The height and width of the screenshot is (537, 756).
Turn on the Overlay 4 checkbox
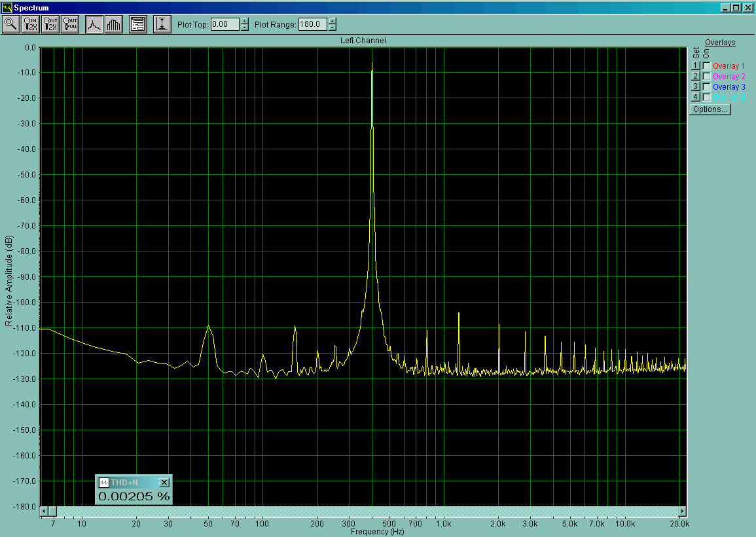pos(707,98)
